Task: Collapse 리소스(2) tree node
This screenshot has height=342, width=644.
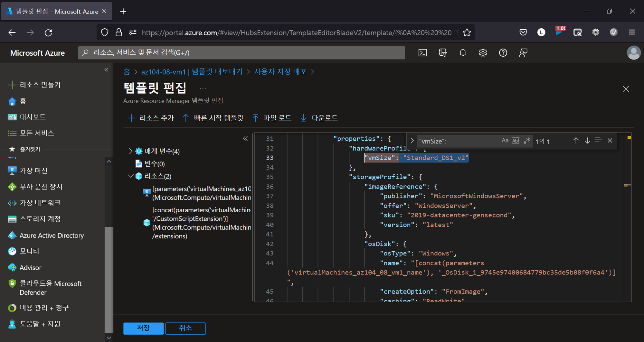Action: 130,176
